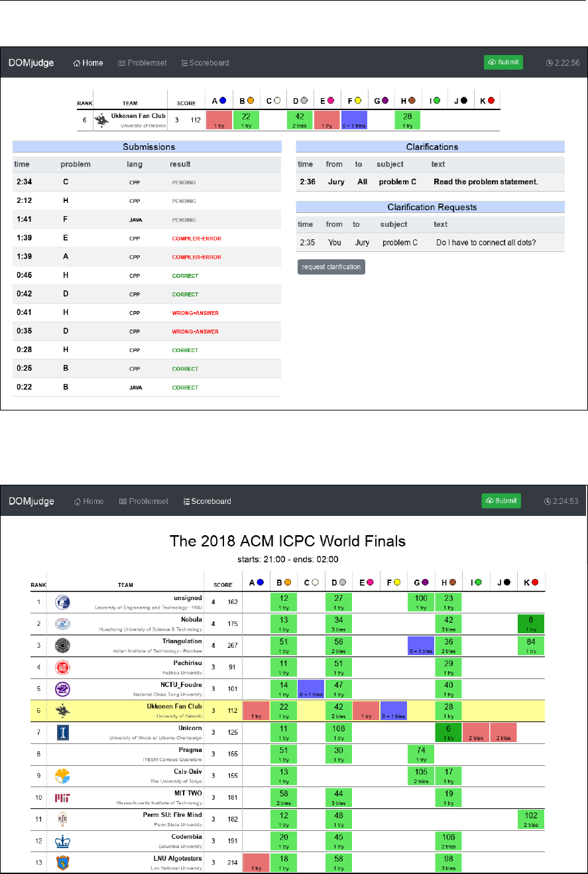Screen dimensions: 588x874
Task: Click LNU Algotesters' red A cell with 1 try
Action: click(x=257, y=863)
